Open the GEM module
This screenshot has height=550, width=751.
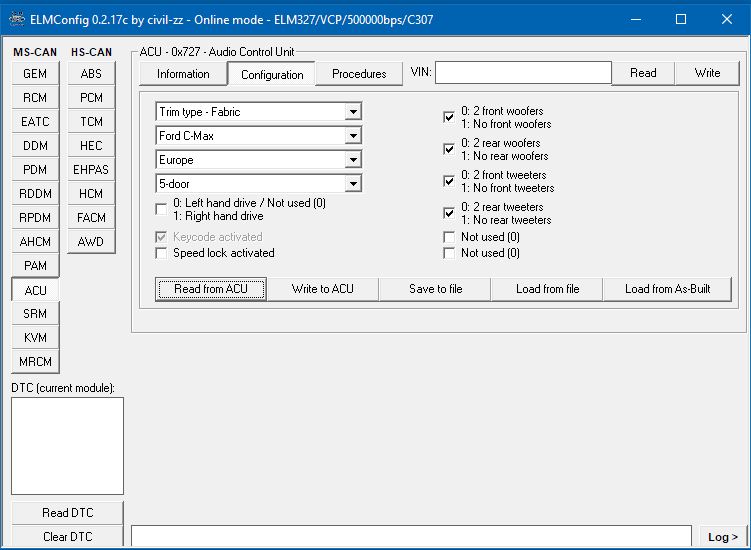coord(35,74)
